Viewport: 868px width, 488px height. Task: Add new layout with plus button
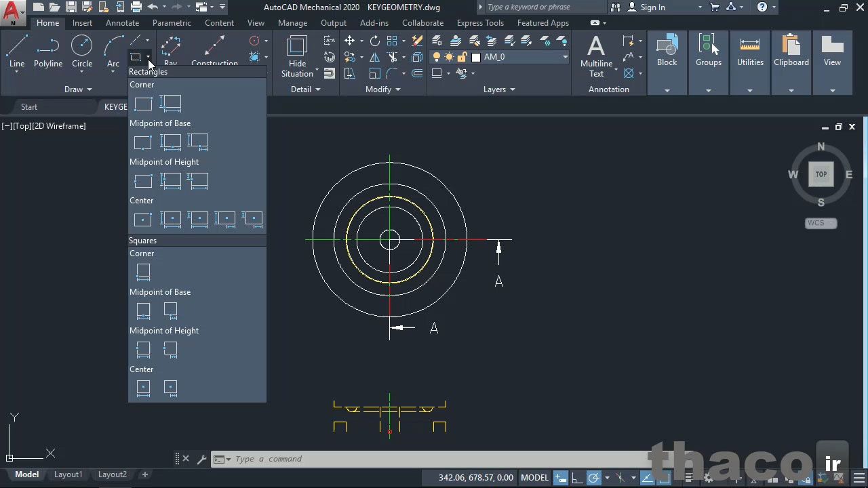(x=144, y=474)
